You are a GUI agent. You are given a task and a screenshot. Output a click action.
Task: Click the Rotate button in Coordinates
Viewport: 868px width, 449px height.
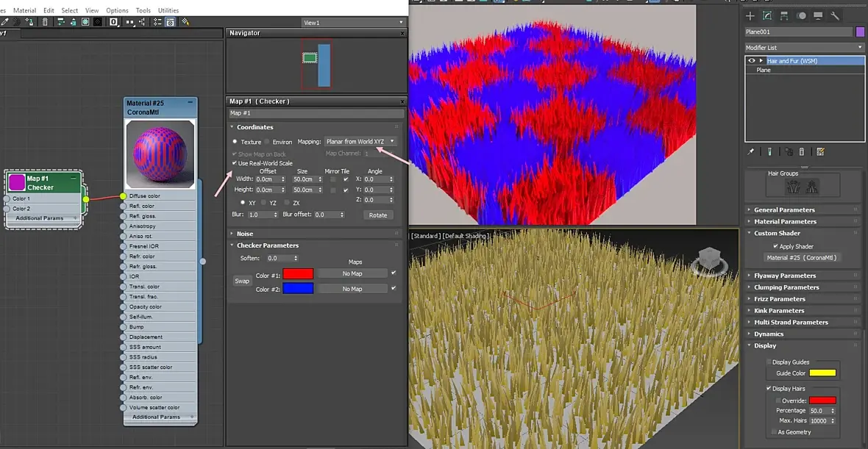click(378, 215)
